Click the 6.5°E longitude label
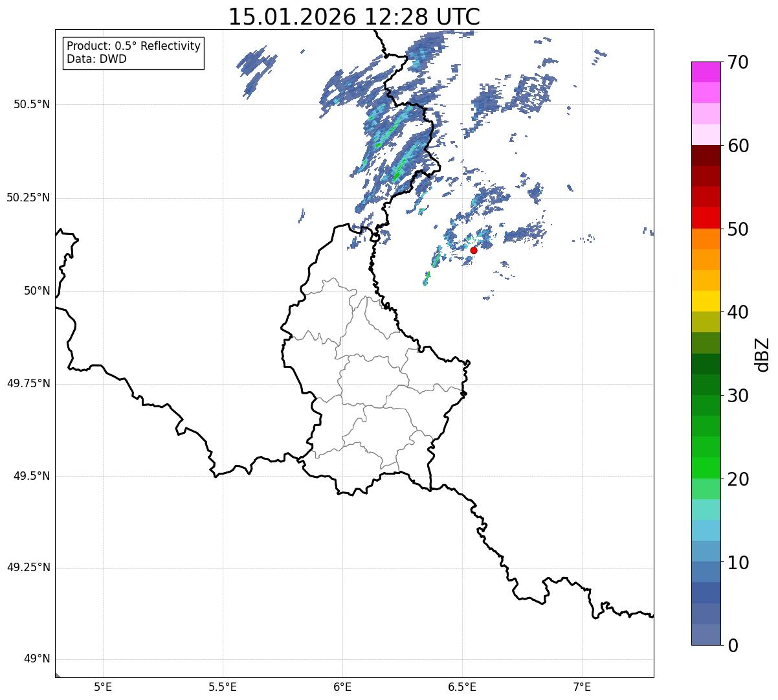778x700 pixels. [462, 687]
